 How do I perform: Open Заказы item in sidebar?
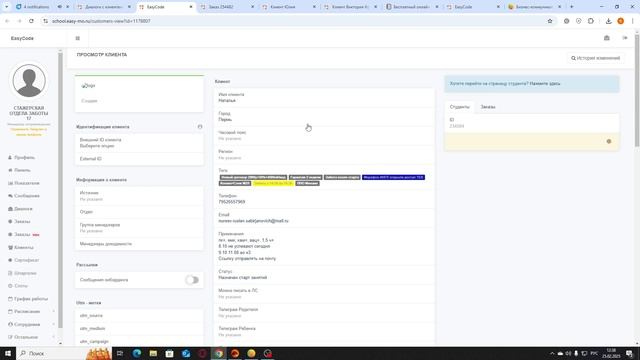click(x=22, y=222)
